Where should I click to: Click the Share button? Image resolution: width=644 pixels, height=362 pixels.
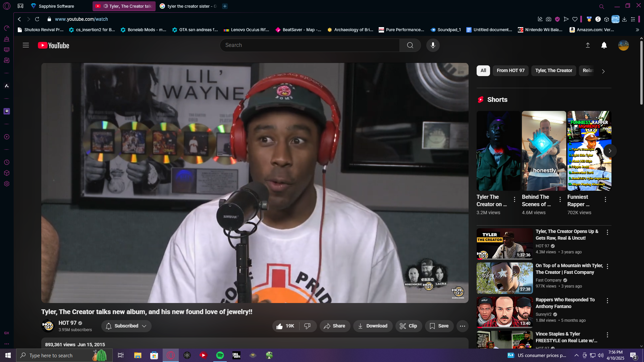pos(334,326)
